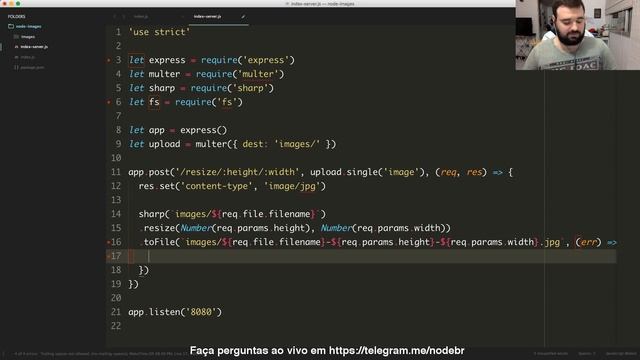
Task: Click the 'fs' variable on line 6
Action: coord(154,102)
